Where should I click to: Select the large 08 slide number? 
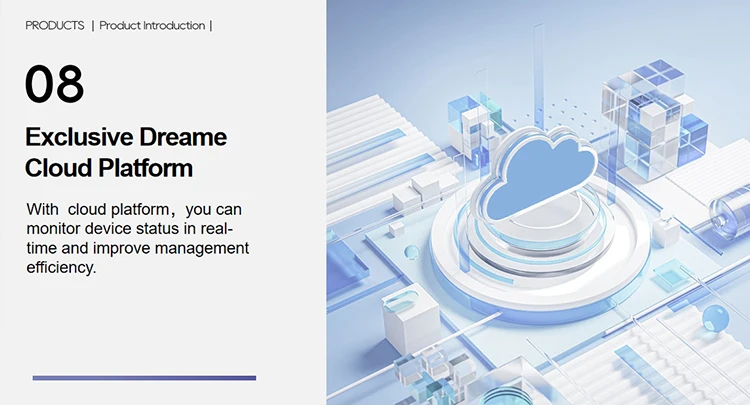pyautogui.click(x=55, y=84)
